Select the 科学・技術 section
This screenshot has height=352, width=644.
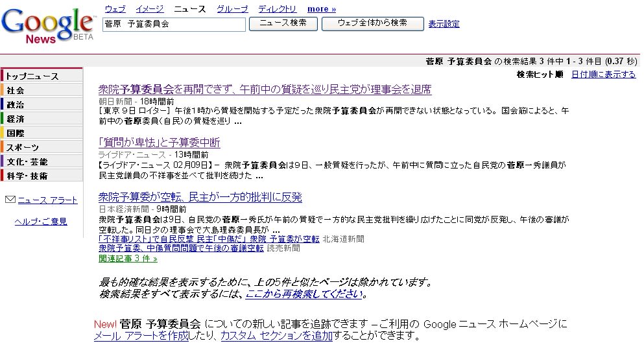(x=42, y=176)
